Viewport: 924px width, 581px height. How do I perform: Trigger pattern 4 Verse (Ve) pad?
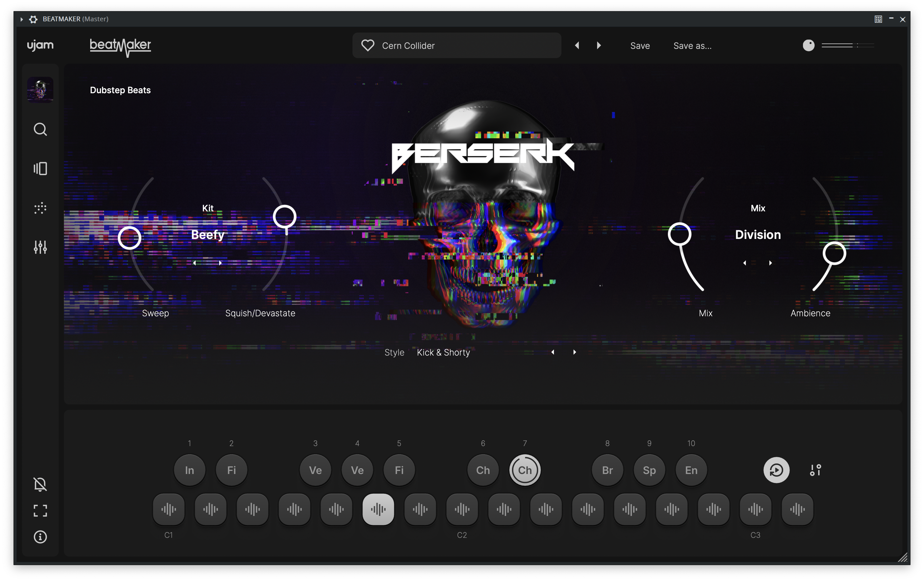[x=357, y=470]
